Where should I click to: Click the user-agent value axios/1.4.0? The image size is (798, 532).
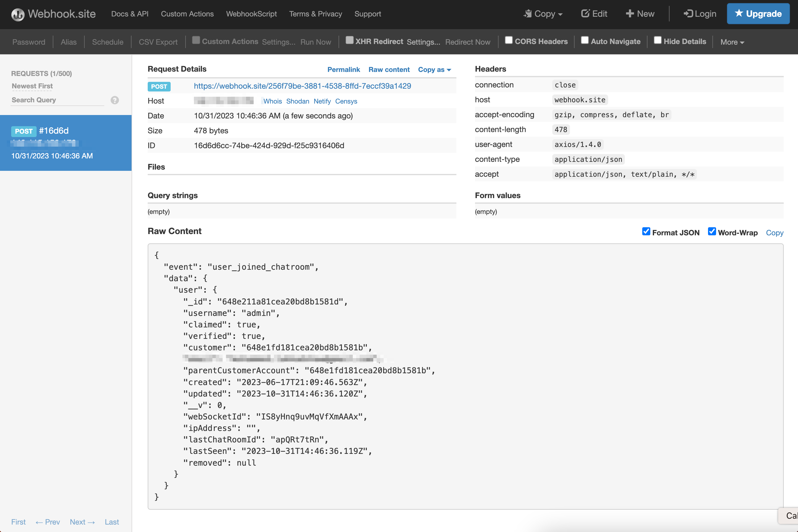[x=578, y=144]
